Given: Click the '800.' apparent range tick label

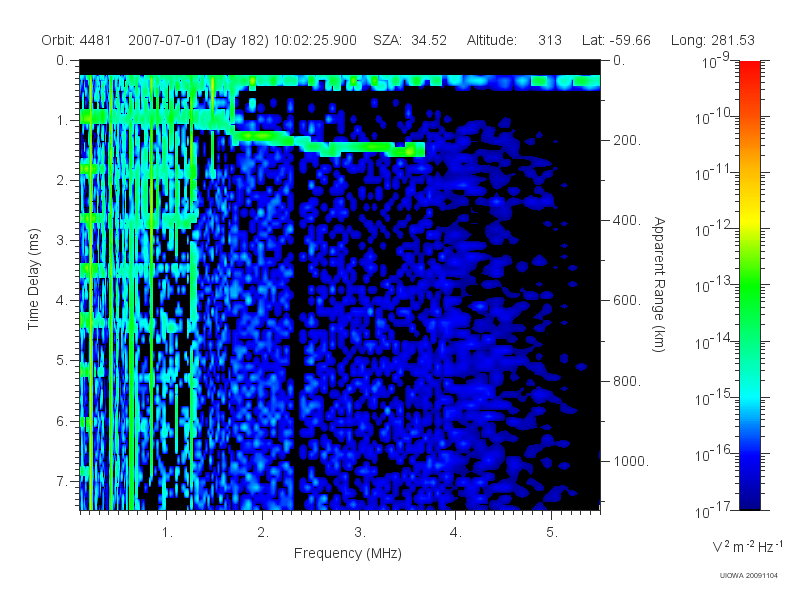Looking at the screenshot, I should (x=627, y=381).
